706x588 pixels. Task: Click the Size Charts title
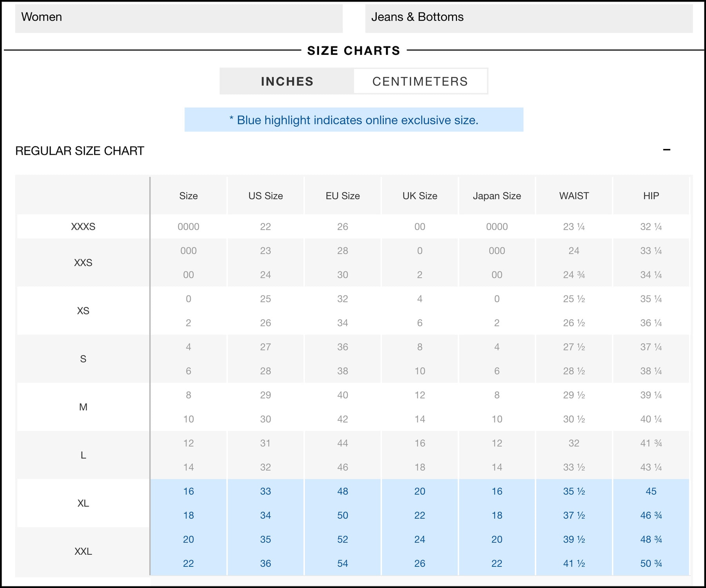point(354,51)
